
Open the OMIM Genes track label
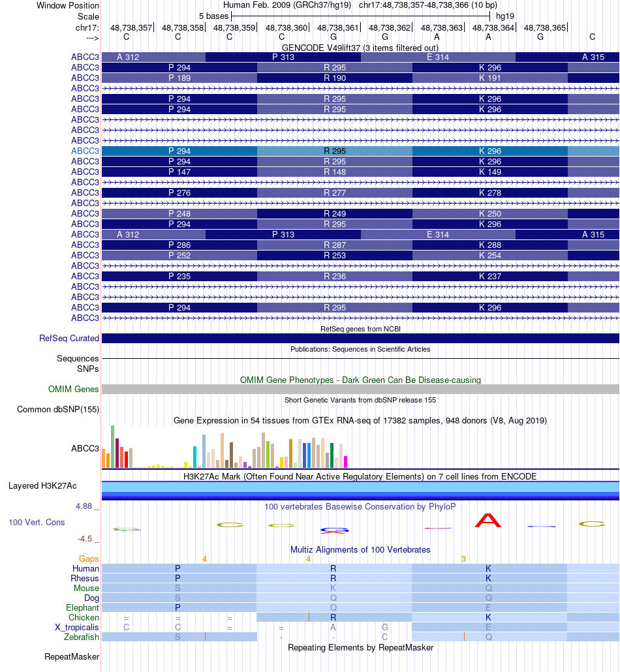pyautogui.click(x=73, y=389)
